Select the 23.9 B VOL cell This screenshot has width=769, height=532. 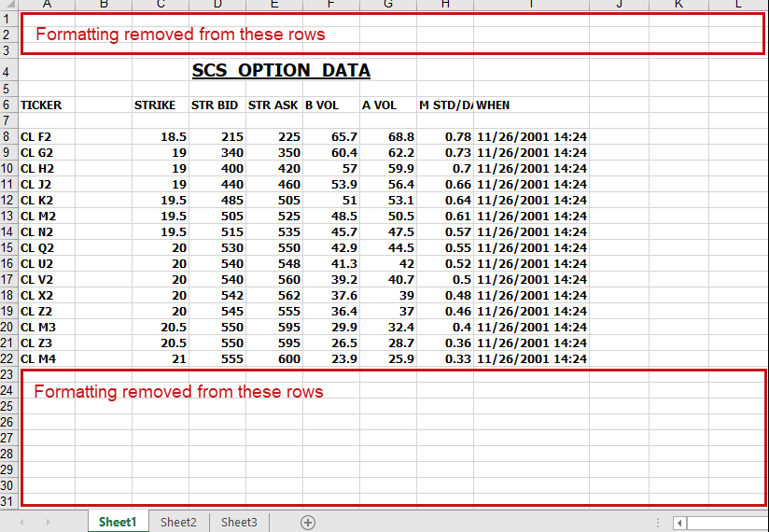point(331,359)
